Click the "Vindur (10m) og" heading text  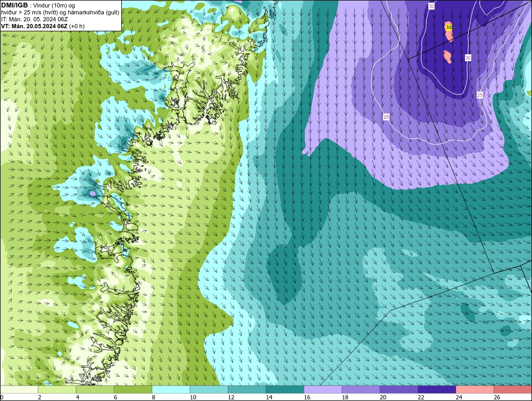coord(54,5)
